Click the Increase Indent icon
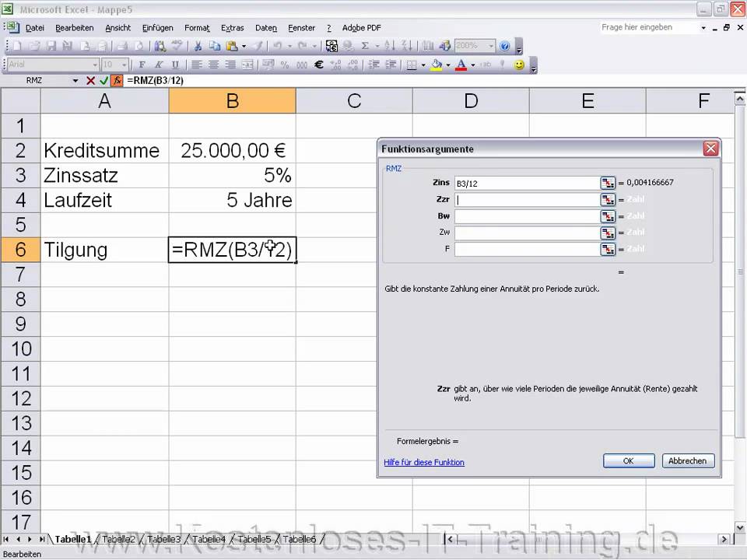Image resolution: width=747 pixels, height=560 pixels. click(391, 65)
